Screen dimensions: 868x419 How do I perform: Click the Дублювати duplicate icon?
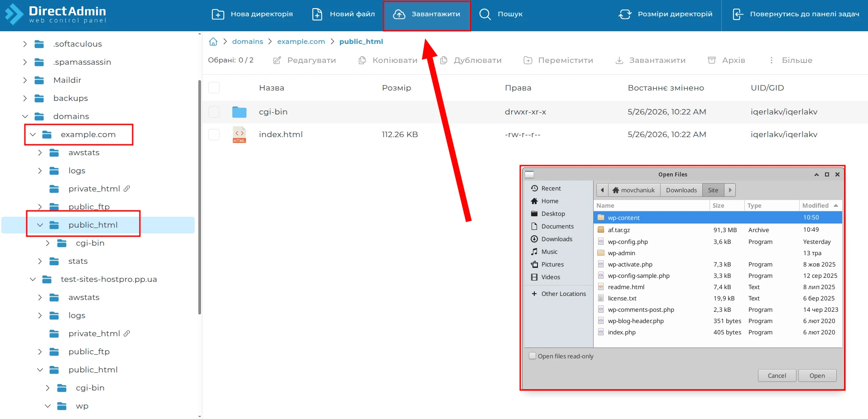click(x=444, y=60)
